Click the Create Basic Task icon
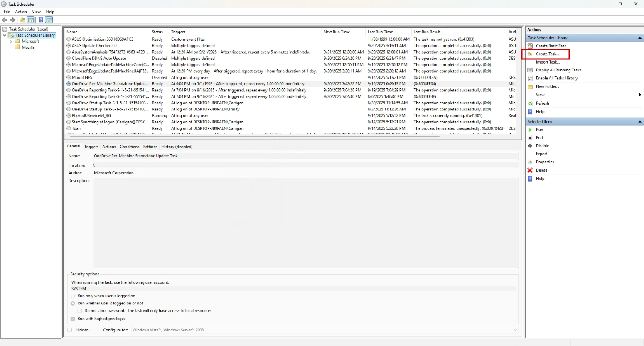Screen dimensions: 644x346 pyautogui.click(x=530, y=46)
